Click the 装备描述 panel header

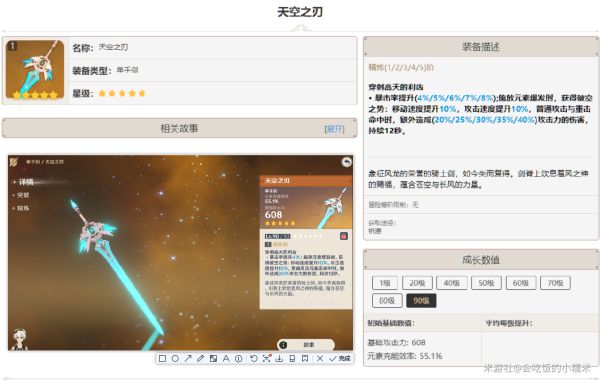(x=481, y=47)
